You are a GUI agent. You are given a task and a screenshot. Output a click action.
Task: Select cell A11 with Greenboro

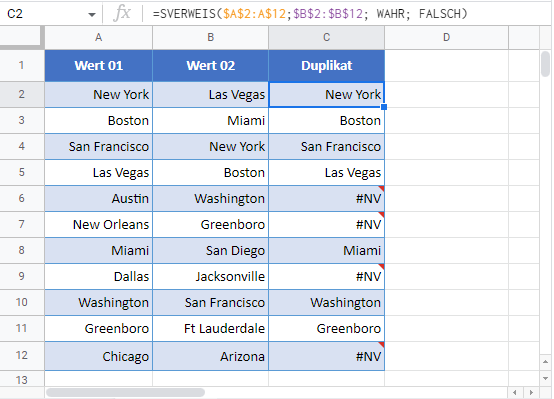click(x=99, y=329)
